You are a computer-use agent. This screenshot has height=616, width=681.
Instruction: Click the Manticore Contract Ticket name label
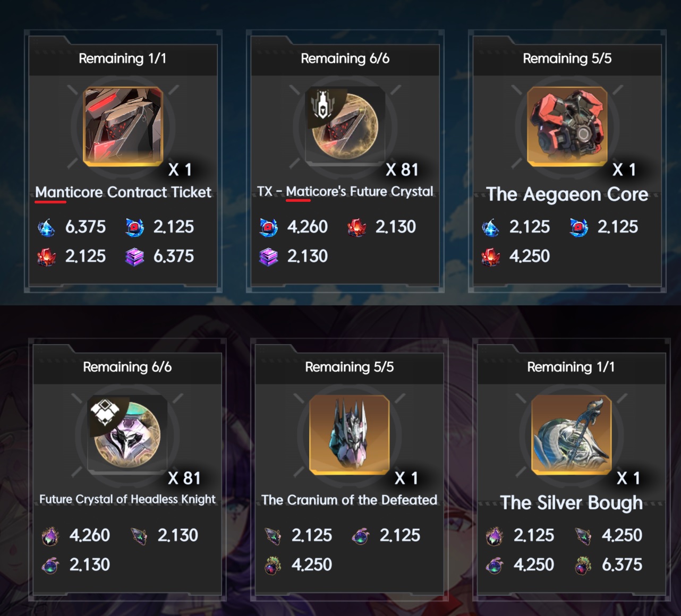123,192
